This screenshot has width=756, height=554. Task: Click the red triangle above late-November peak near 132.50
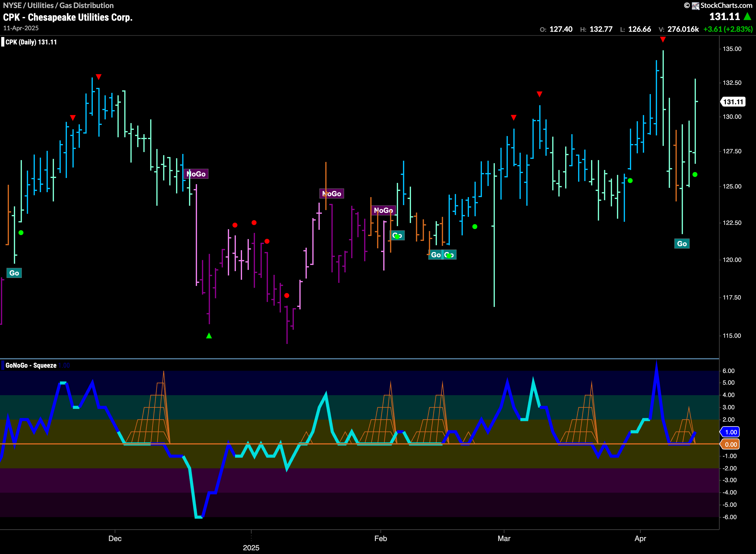point(98,77)
